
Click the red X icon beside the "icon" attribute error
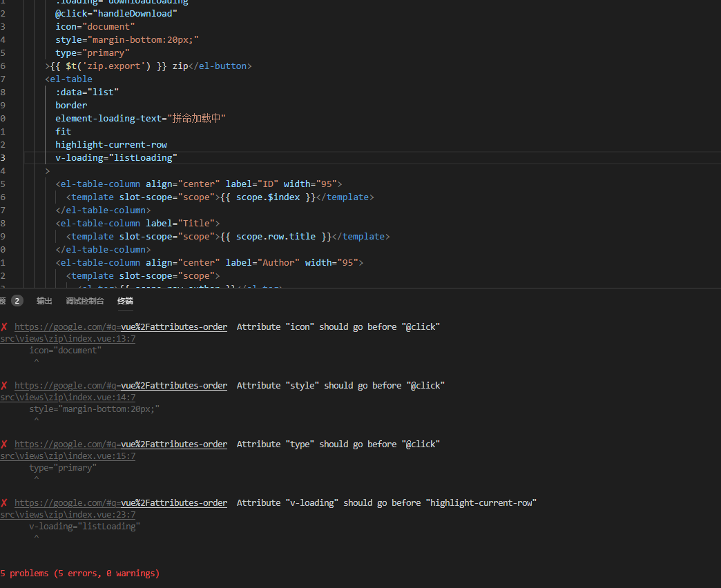pyautogui.click(x=3, y=326)
